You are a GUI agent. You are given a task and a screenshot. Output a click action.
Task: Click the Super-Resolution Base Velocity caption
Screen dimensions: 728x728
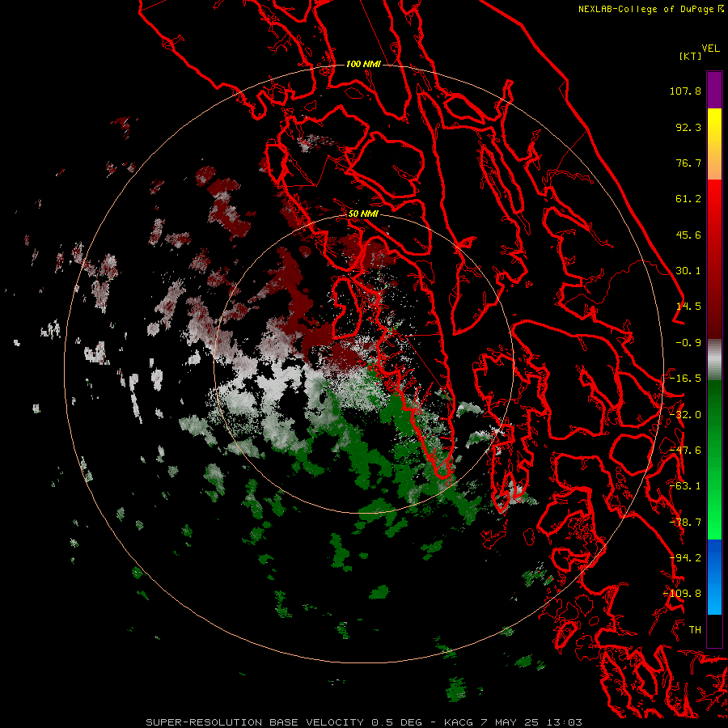tap(363, 722)
